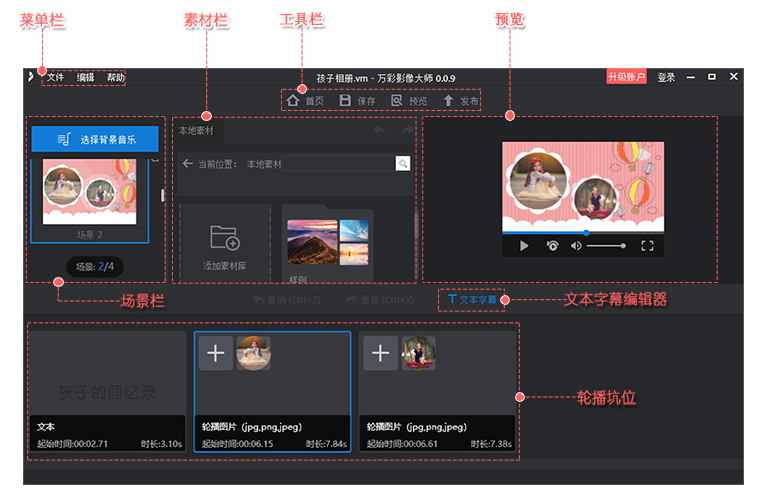This screenshot has width=765, height=500.
Task: Enter fullscreen in the preview player
Action: click(x=647, y=246)
